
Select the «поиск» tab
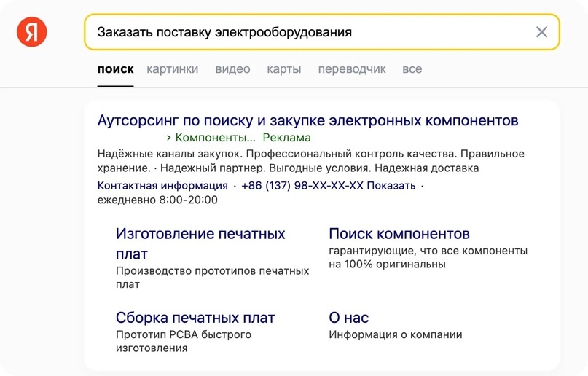point(116,69)
